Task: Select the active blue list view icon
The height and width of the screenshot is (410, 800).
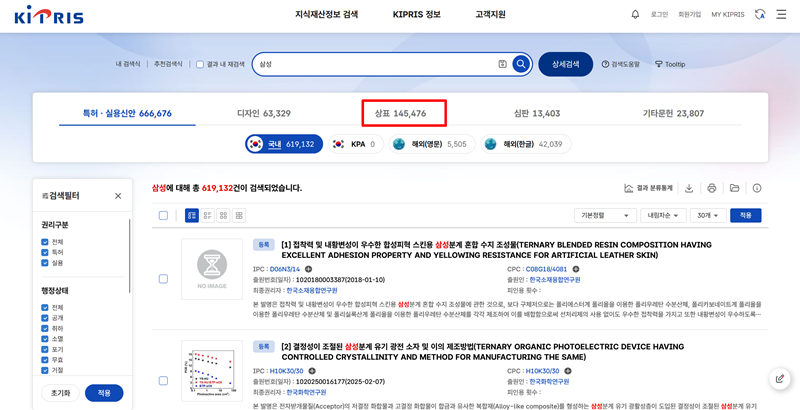Action: [x=192, y=215]
